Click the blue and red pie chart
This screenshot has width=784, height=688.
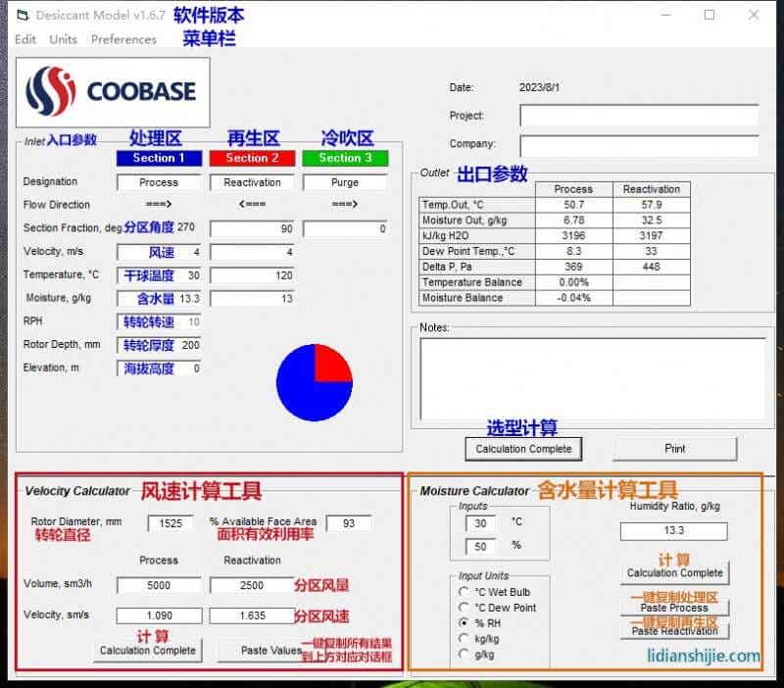(314, 384)
